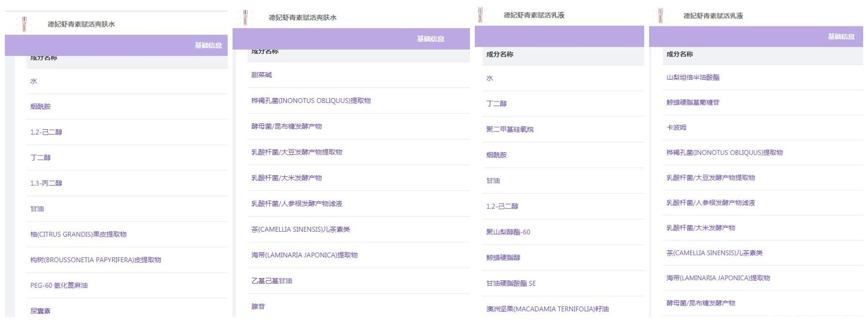Image resolution: width=868 pixels, height=322 pixels.
Task: Click the 聚二甲基硅氧烷 ingredient link
Action: (510, 129)
